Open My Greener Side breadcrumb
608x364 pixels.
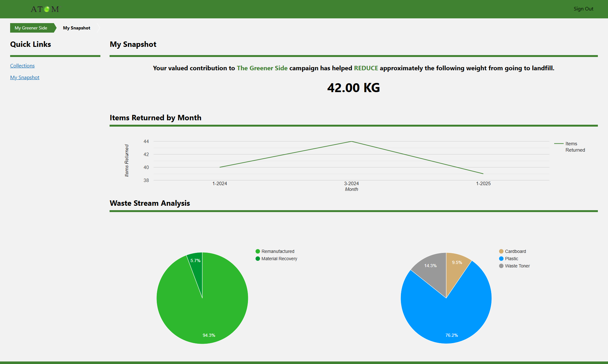pos(31,28)
